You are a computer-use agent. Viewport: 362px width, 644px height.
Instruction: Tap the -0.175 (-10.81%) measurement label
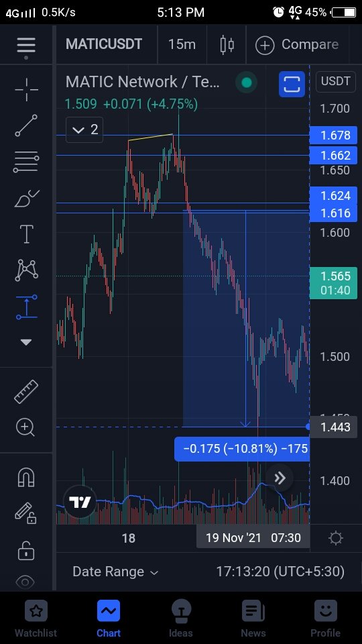coord(242,449)
